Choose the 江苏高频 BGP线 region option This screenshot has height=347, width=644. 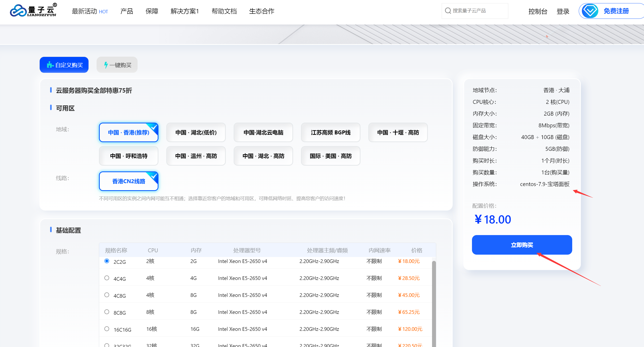point(330,133)
